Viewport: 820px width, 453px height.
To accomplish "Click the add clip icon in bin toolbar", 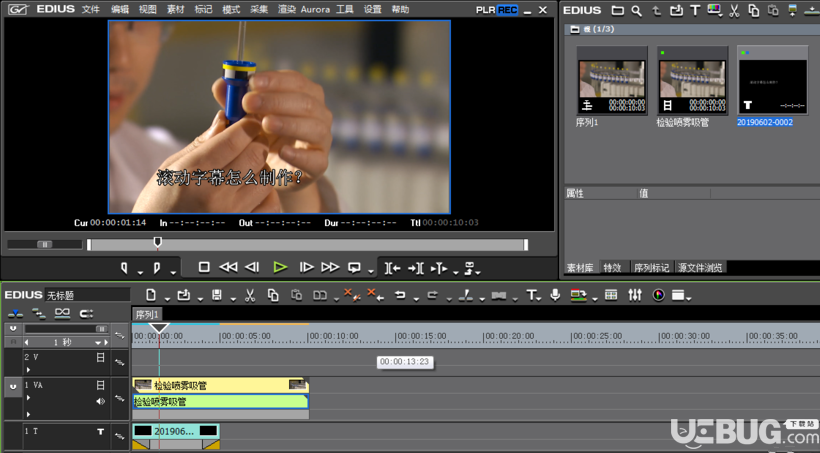I will (676, 10).
